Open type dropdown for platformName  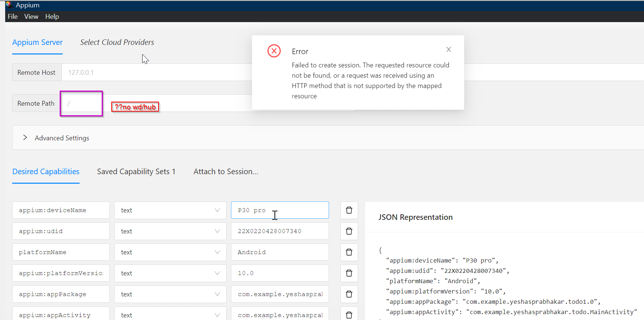click(170, 252)
